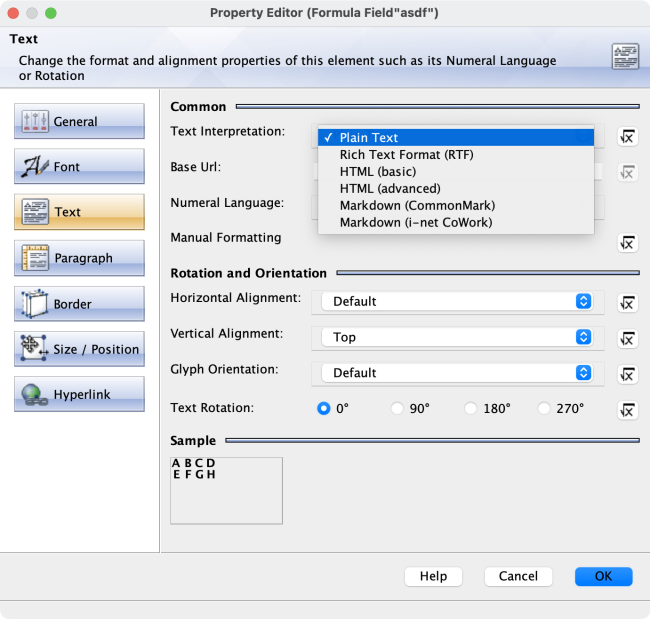This screenshot has width=650, height=619.
Task: Pick HTML (basic) from the dropdown list
Action: click(x=456, y=172)
